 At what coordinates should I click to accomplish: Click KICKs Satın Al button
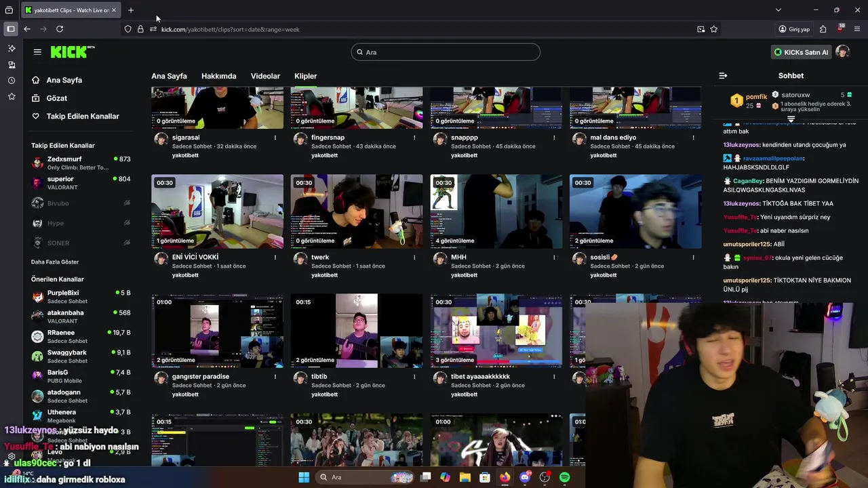pyautogui.click(x=802, y=52)
